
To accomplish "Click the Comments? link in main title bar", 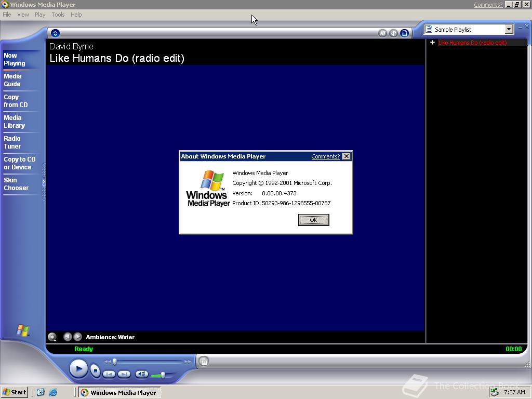I will click(488, 5).
